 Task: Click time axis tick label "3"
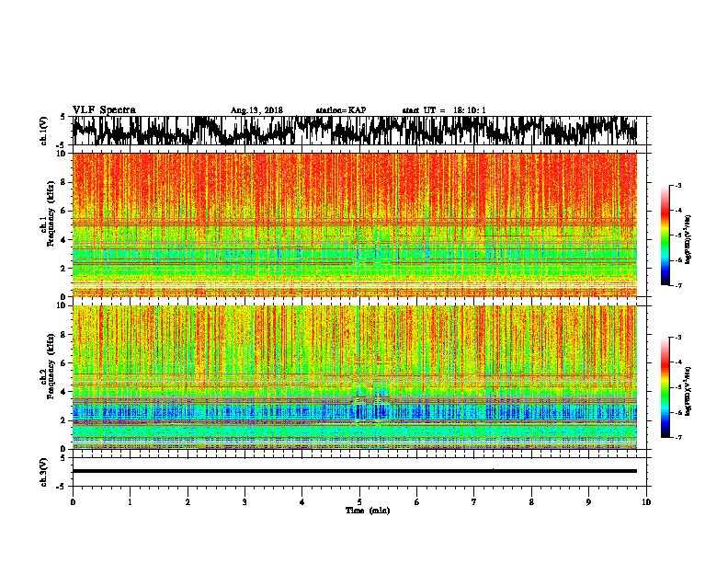click(245, 502)
